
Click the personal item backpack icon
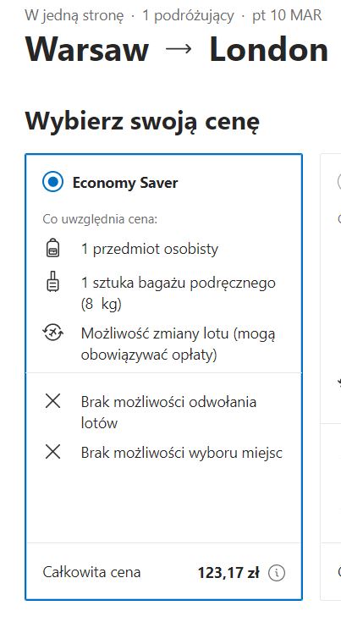coord(52,249)
